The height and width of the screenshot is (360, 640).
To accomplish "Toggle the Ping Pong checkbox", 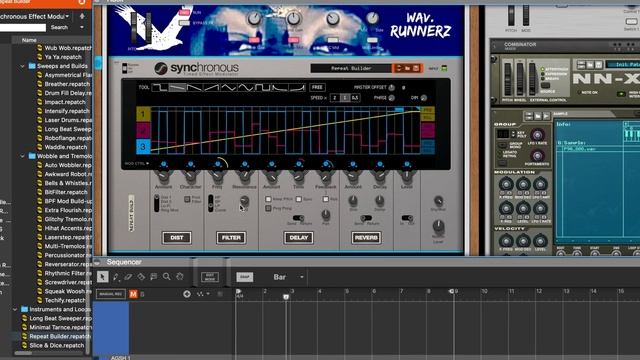I will click(268, 208).
